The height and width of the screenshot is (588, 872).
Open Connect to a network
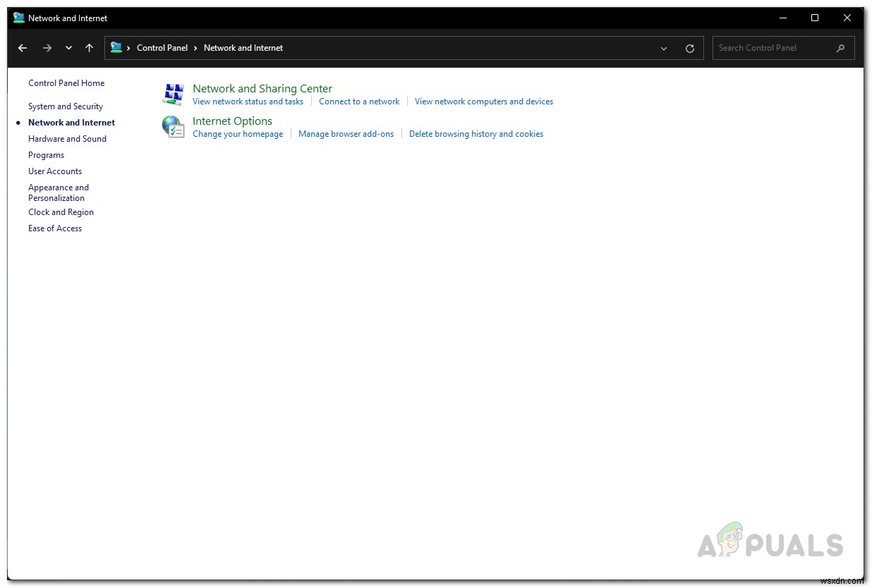point(359,101)
